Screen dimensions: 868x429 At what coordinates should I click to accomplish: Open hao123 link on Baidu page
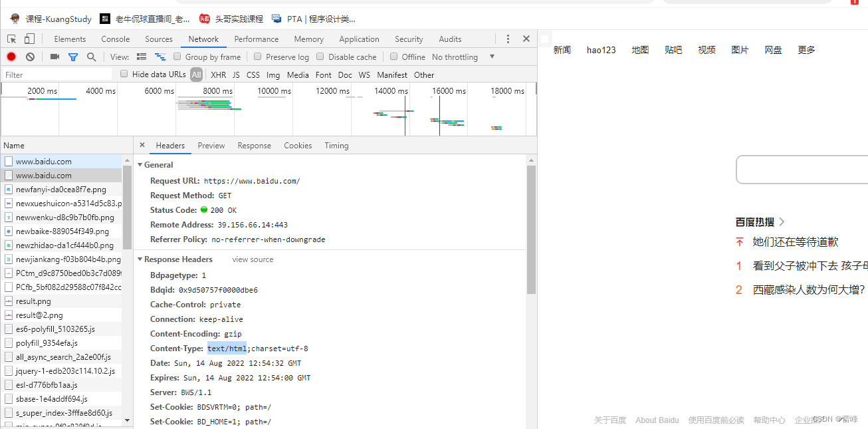pyautogui.click(x=601, y=50)
